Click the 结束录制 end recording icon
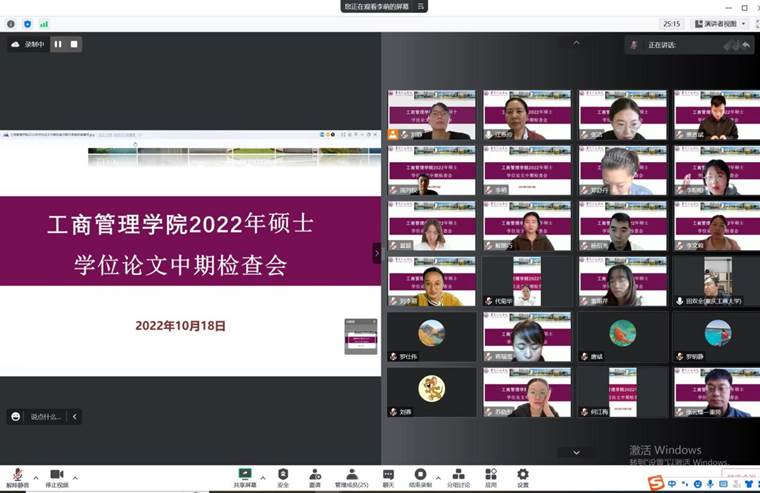The image size is (760, 493). point(421,477)
